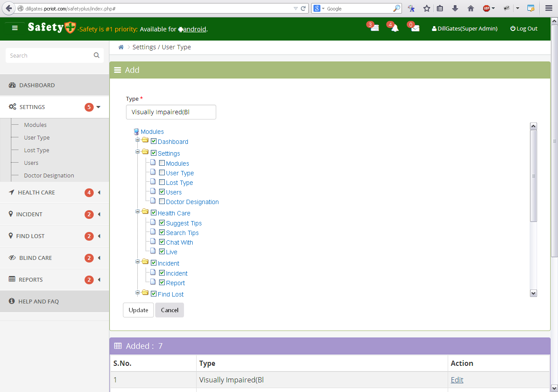Uncheck the Chat With checkbox
The width and height of the screenshot is (558, 392).
coord(162,242)
